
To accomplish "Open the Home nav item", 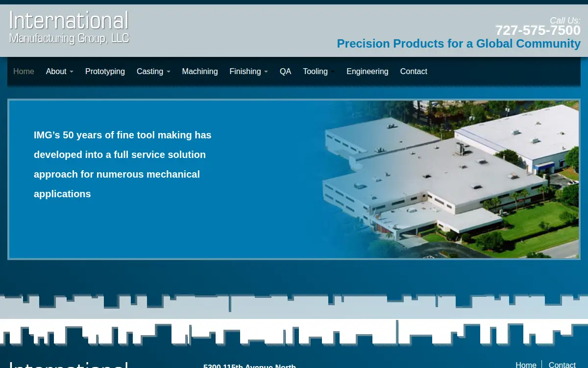I will pos(24,72).
